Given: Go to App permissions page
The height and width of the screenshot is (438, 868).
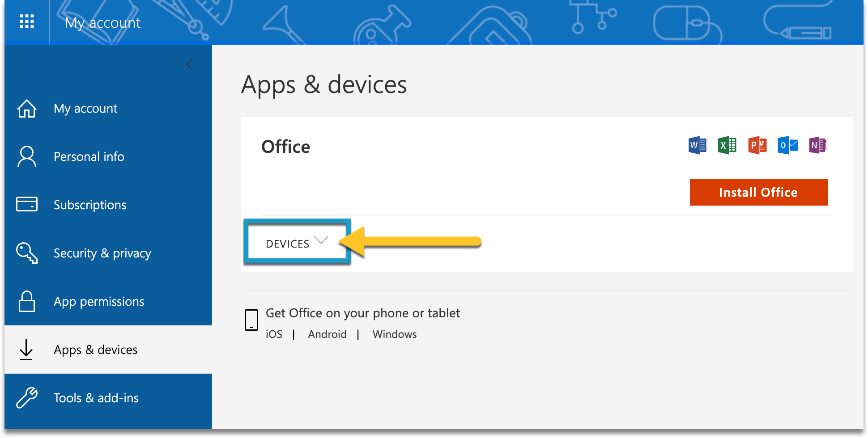Looking at the screenshot, I should pos(99,302).
